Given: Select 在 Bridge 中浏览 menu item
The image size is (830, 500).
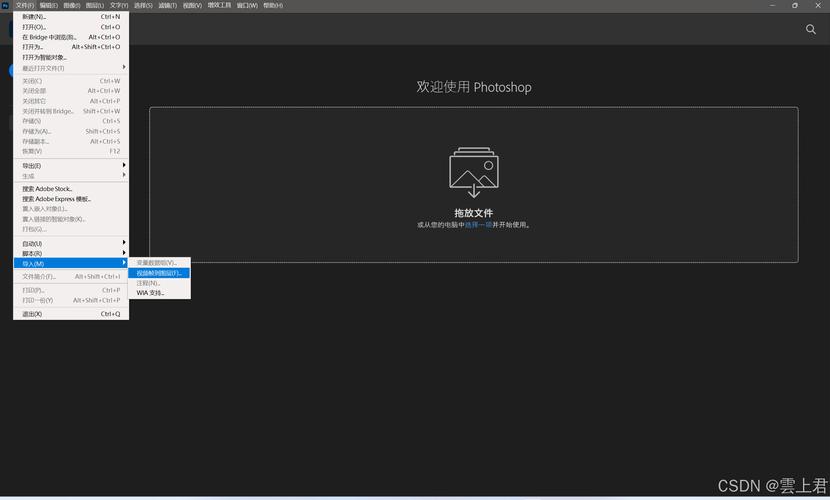Looking at the screenshot, I should (x=71, y=37).
